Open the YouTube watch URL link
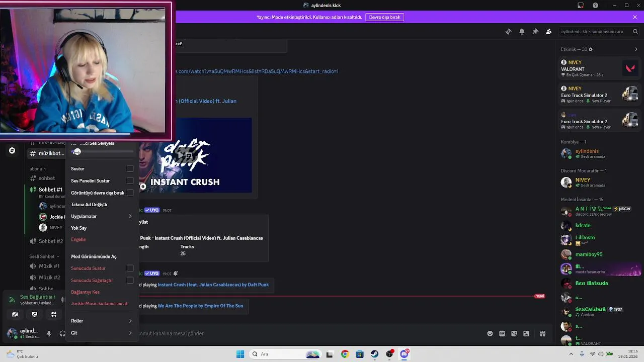The width and height of the screenshot is (644, 362). (x=257, y=71)
